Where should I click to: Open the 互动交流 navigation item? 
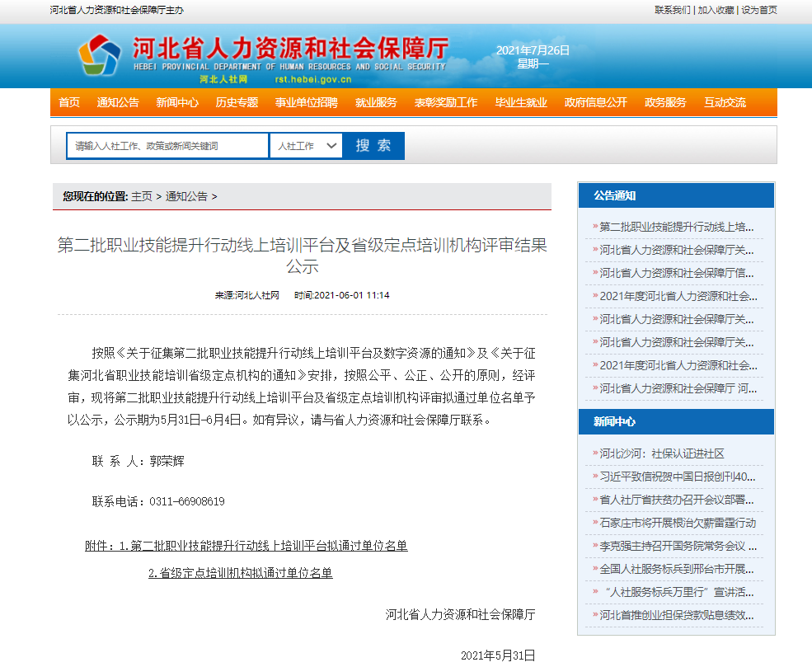(725, 102)
